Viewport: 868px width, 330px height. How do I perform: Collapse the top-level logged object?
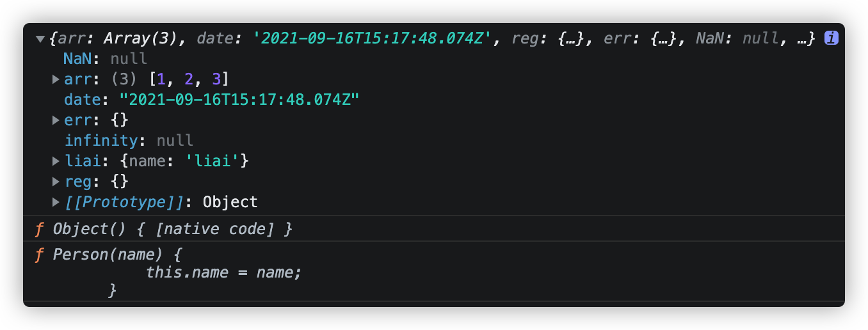tap(40, 39)
